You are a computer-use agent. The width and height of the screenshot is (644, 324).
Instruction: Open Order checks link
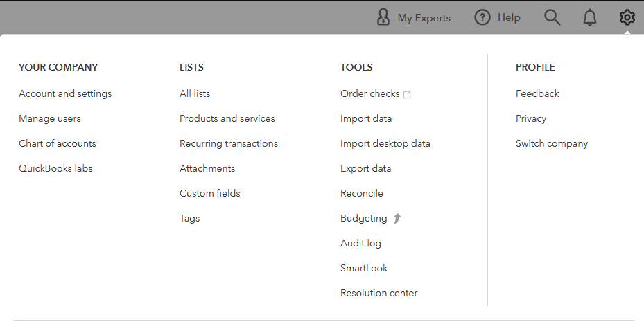(369, 93)
